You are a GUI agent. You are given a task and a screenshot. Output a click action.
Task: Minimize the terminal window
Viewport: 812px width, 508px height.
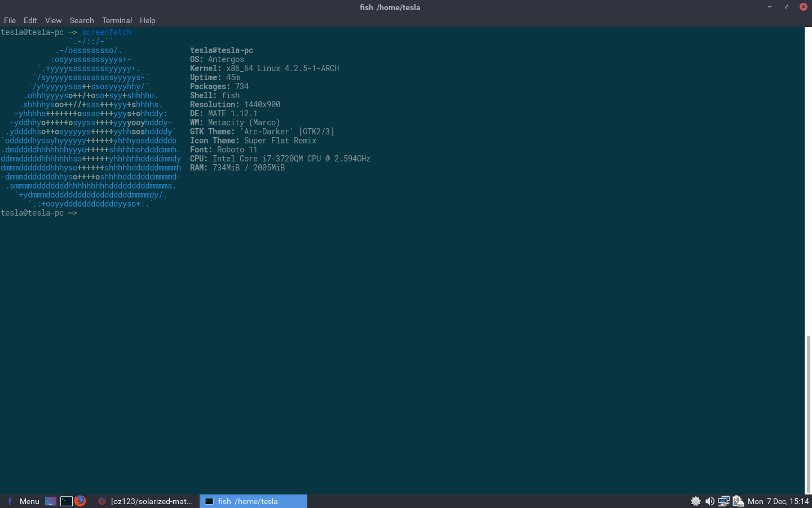pos(770,7)
